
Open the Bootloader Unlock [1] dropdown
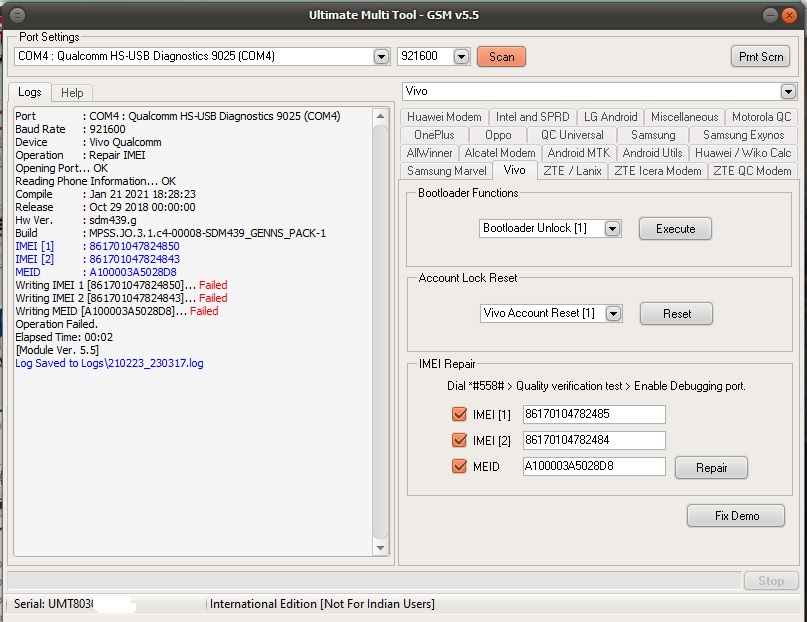[612, 228]
